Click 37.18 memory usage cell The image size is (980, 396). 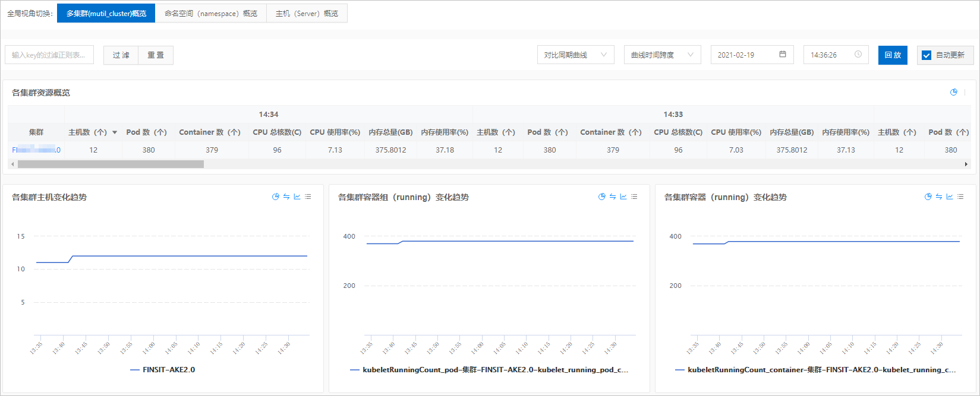click(x=445, y=150)
